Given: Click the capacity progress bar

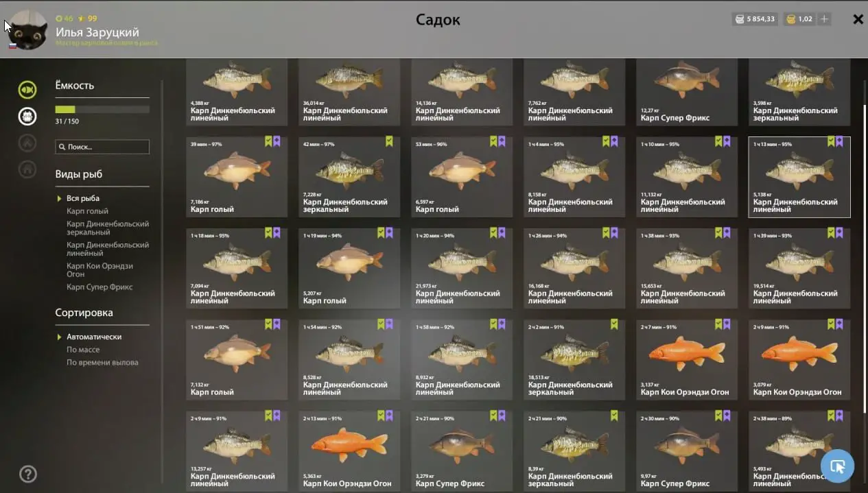Looking at the screenshot, I should coord(102,109).
